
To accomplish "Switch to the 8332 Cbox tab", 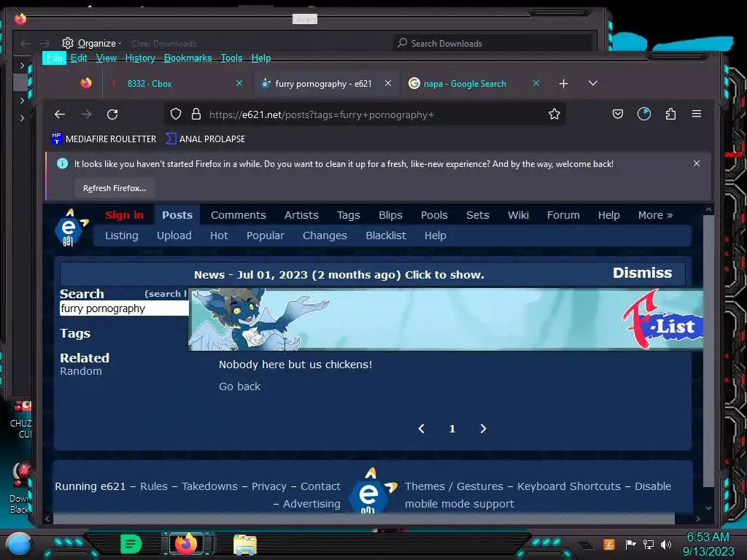I will (177, 83).
